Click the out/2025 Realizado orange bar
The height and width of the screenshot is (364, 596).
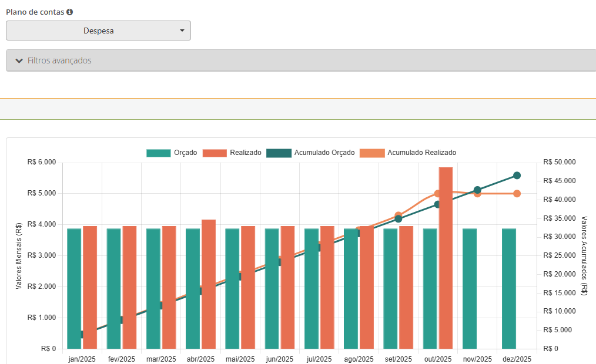tap(446, 258)
